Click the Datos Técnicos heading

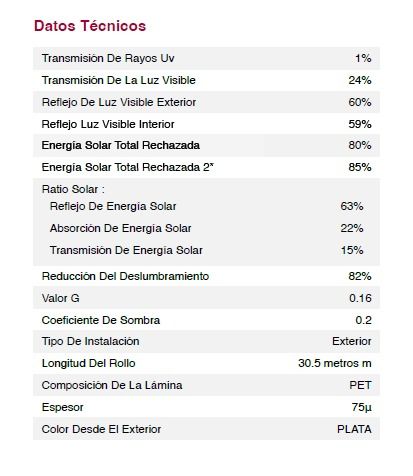pos(90,26)
